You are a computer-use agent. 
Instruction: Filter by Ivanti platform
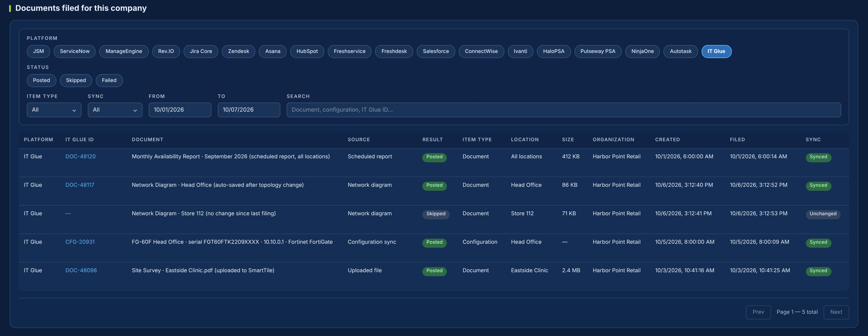[x=520, y=51]
